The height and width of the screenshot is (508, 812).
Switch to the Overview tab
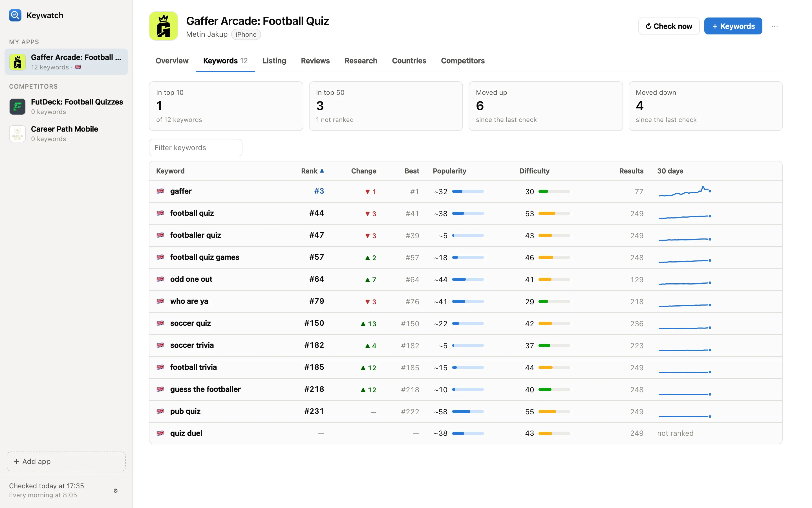172,61
